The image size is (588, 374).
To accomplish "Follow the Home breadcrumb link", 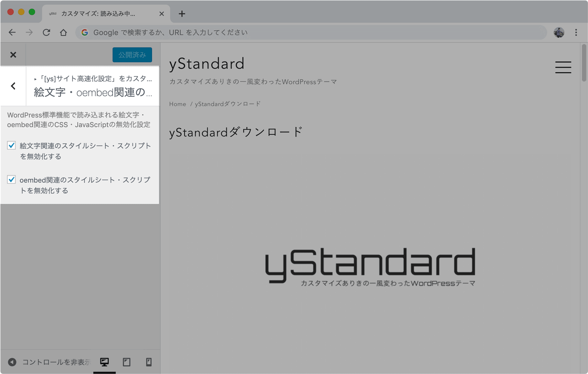I will point(178,104).
